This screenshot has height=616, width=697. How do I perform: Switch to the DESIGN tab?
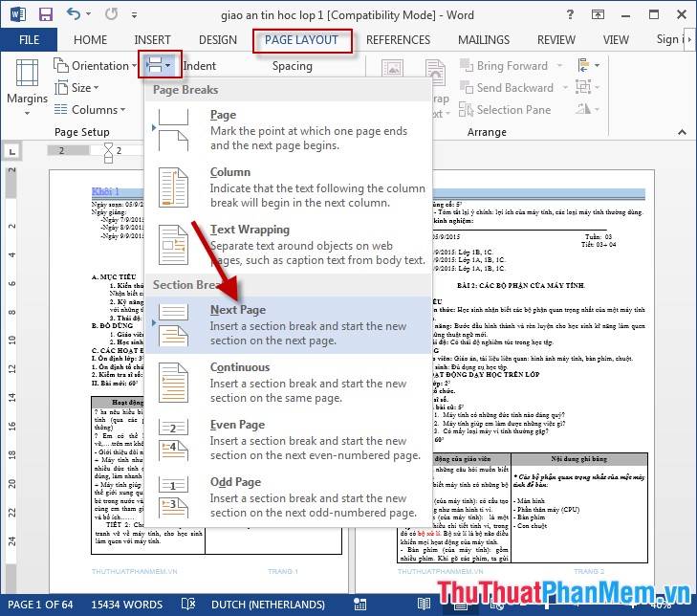click(x=218, y=39)
